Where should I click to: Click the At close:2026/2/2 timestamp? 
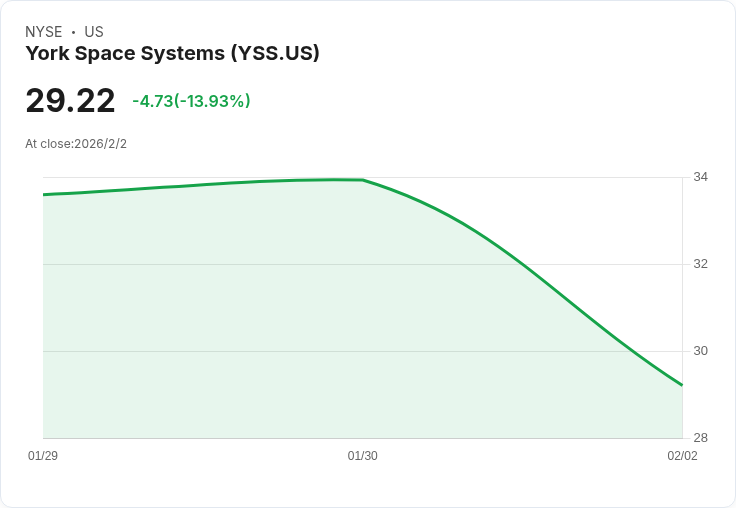[76, 143]
